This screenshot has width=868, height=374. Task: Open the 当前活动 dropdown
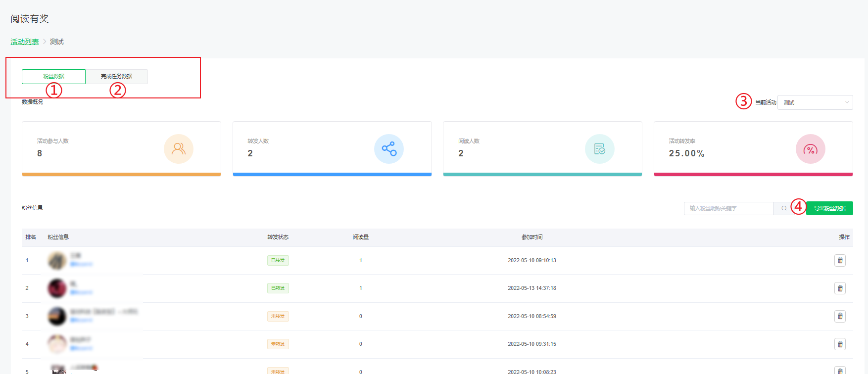point(815,102)
